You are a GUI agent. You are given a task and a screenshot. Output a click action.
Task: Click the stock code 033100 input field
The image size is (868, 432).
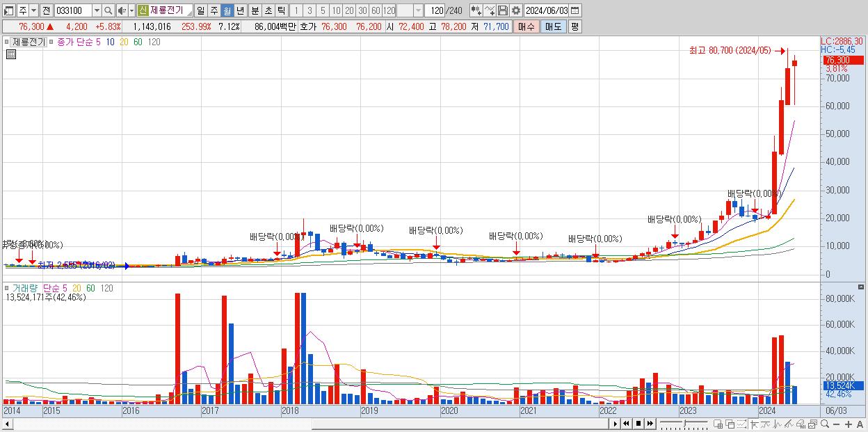[73, 10]
